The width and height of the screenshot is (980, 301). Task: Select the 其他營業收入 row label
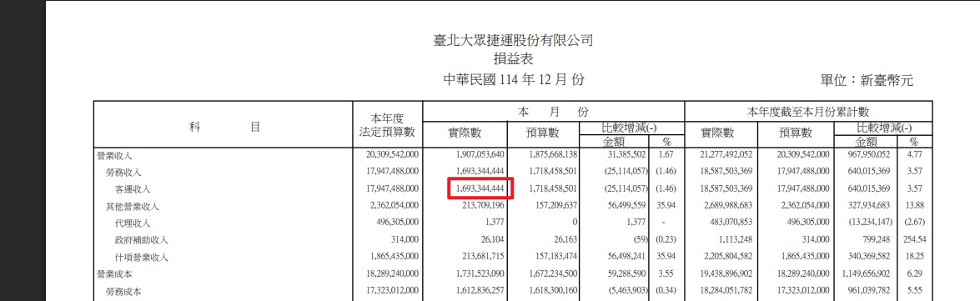[x=133, y=206]
